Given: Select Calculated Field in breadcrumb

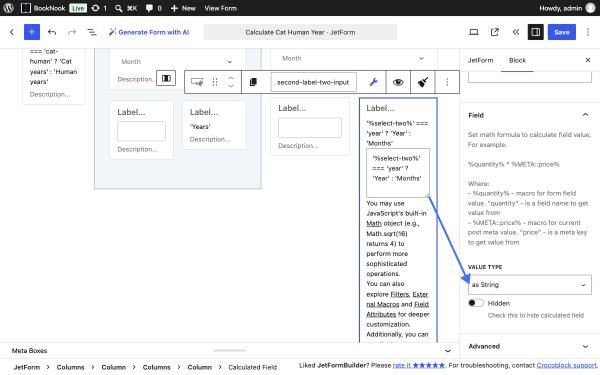Looking at the screenshot, I should (x=253, y=367).
